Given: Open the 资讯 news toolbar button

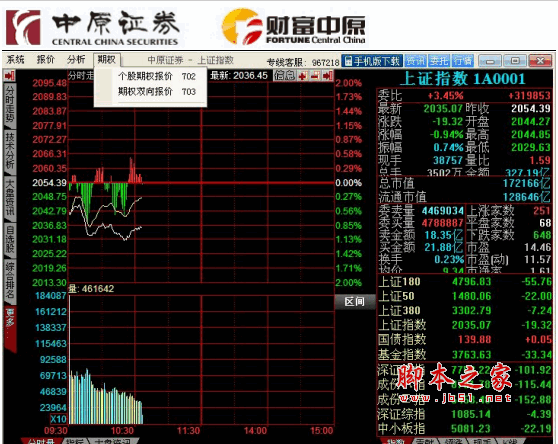Looking at the screenshot, I should click(416, 61).
